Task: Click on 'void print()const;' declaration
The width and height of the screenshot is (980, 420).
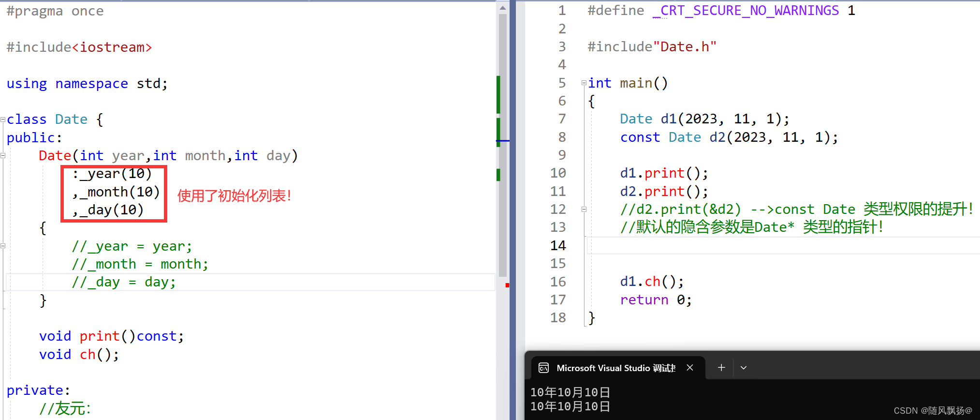Action: click(112, 336)
